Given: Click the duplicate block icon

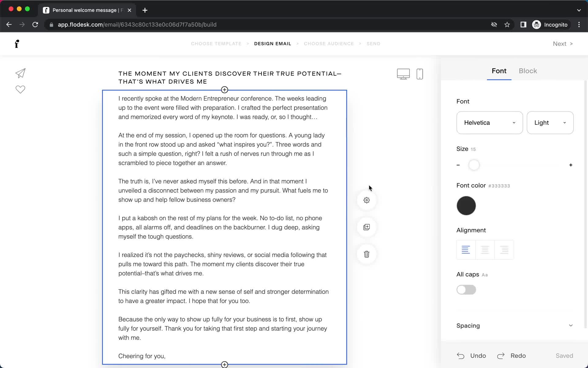Looking at the screenshot, I should coord(366,227).
